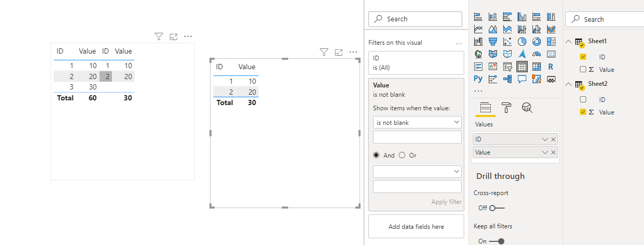The height and width of the screenshot is (245, 644).
Task: Select the Area chart visual
Action: (x=493, y=29)
